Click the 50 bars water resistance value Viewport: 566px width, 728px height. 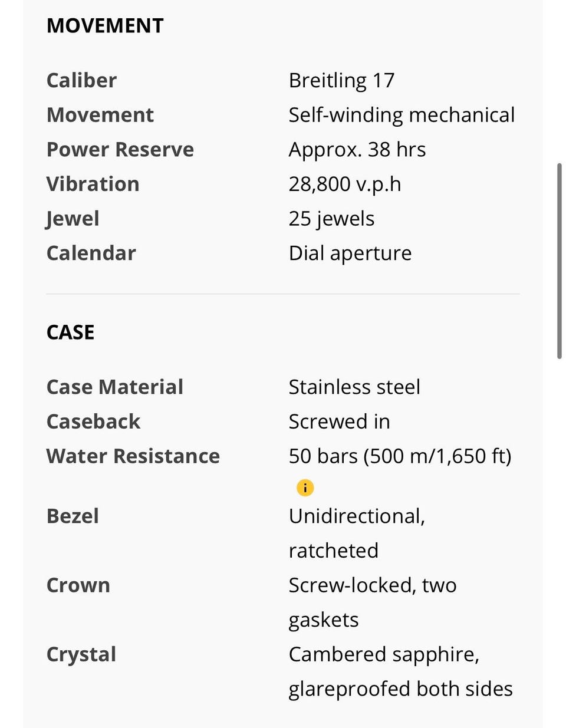(400, 456)
